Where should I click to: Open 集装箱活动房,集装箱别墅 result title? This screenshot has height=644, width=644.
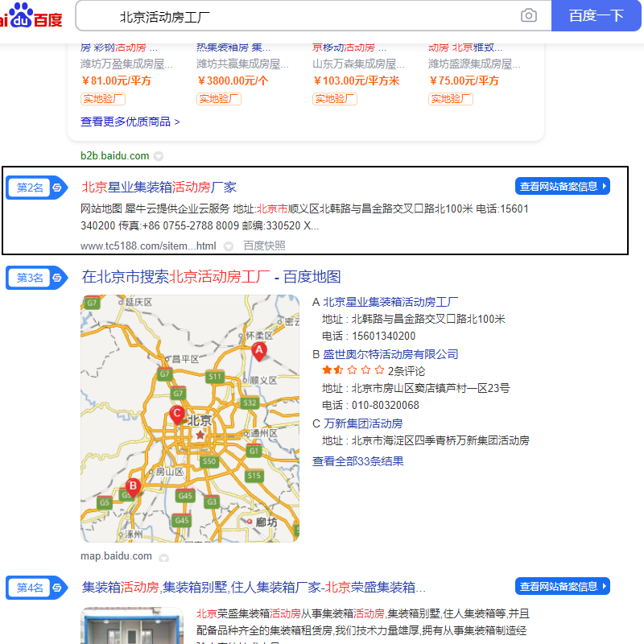[x=254, y=588]
